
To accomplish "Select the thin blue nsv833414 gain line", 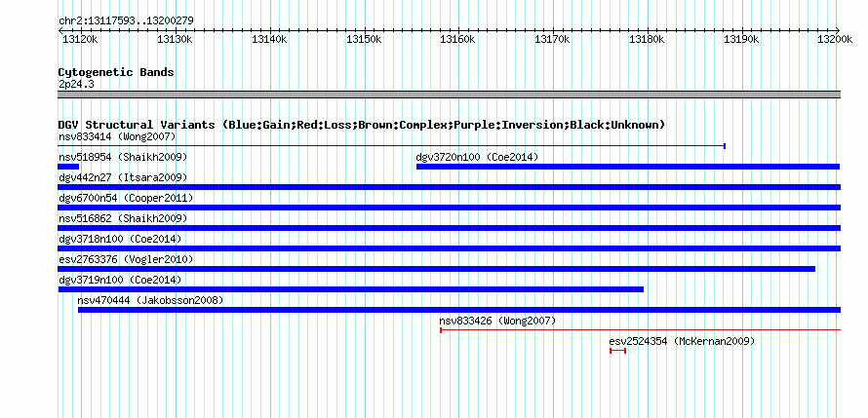I will point(392,146).
